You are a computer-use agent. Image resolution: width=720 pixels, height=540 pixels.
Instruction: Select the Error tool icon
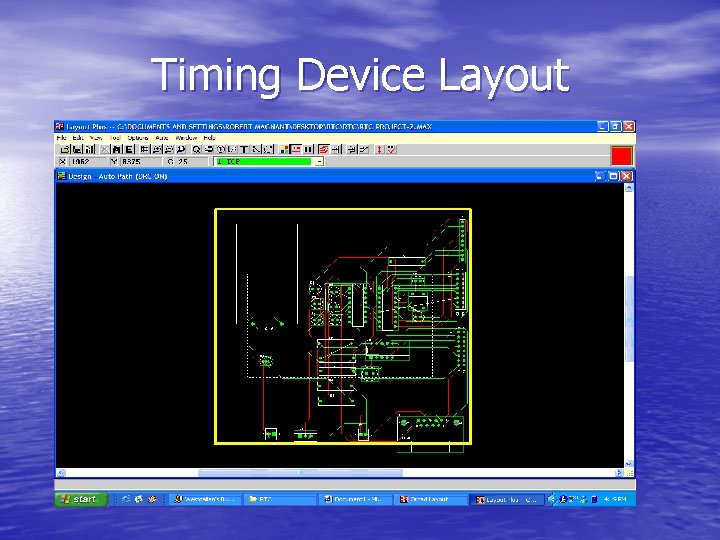268,149
